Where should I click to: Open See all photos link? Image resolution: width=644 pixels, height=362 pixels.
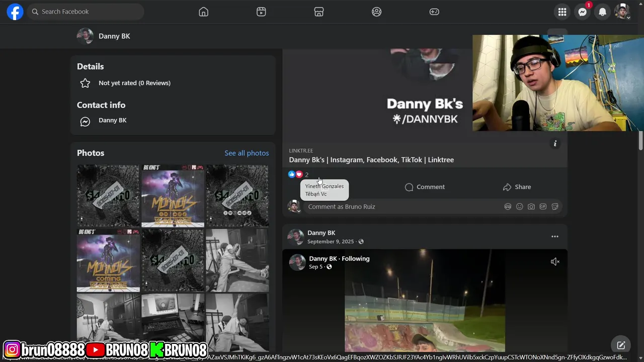coord(247,153)
